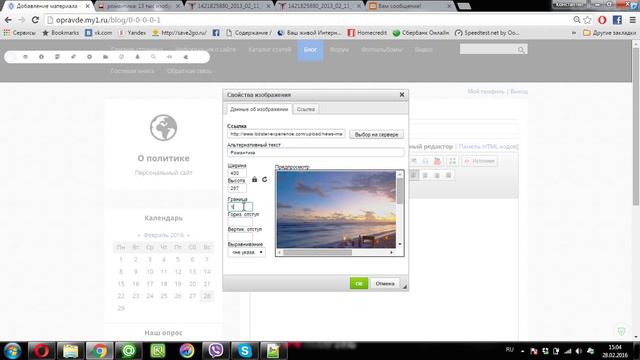Click the preview vertical scrollbar thumb

[x=400, y=191]
